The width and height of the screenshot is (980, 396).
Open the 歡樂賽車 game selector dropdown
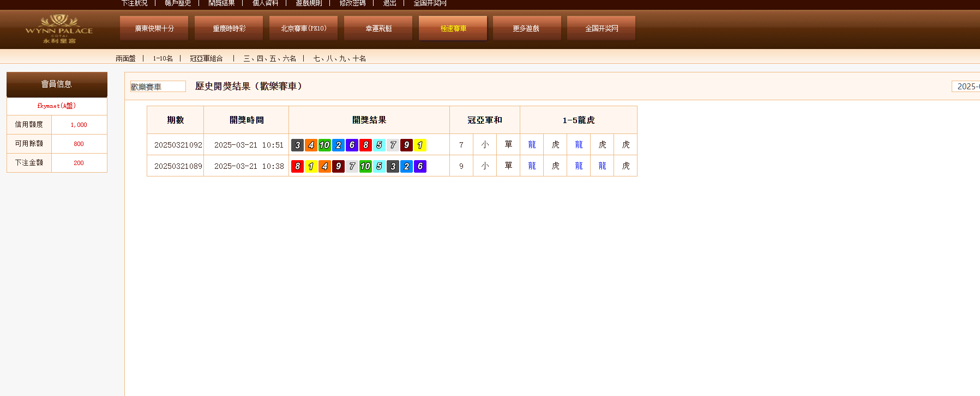click(158, 87)
